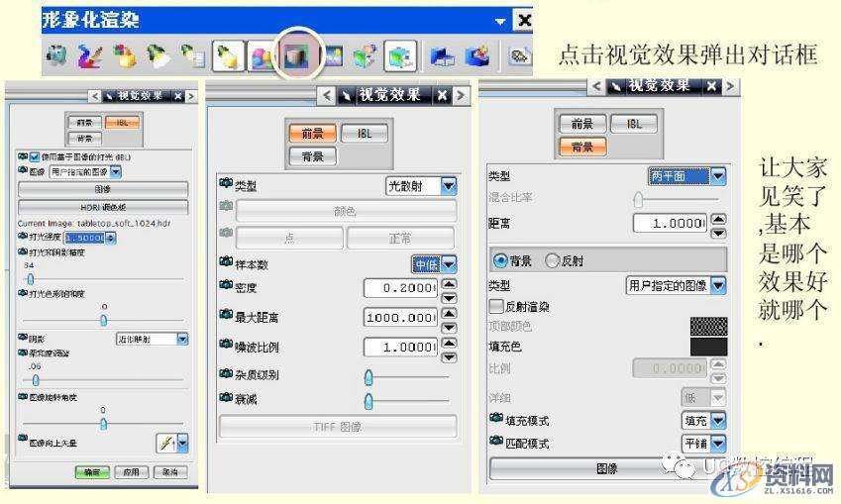
Task: Open the 形象化渲染 toolbar options arrow
Action: [500, 22]
